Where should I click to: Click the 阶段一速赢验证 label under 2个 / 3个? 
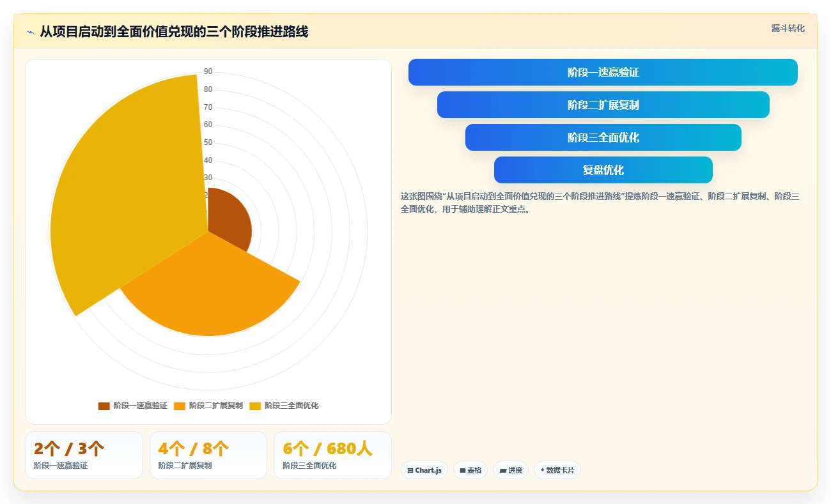[61, 466]
